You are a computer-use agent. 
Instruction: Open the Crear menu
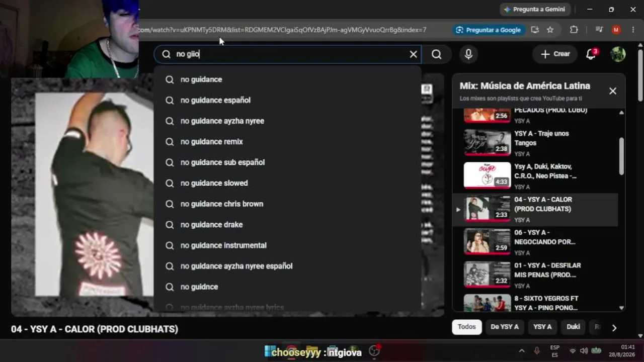click(x=555, y=54)
